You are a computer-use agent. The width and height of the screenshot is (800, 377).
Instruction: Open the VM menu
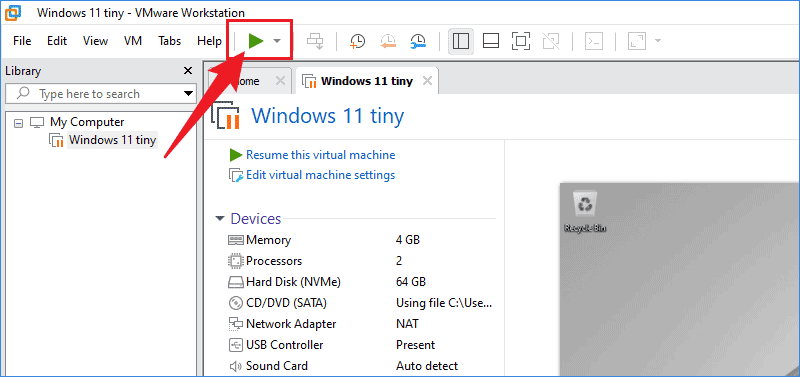[133, 41]
